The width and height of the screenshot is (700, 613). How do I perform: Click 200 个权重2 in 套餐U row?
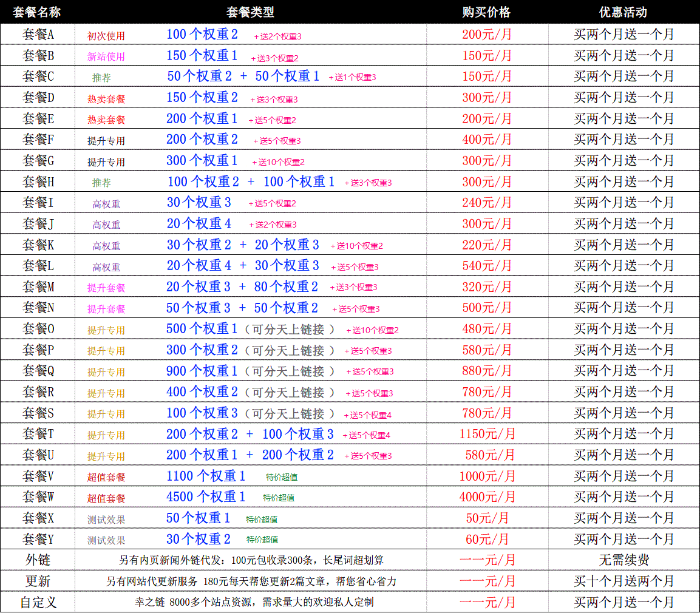click(x=297, y=455)
